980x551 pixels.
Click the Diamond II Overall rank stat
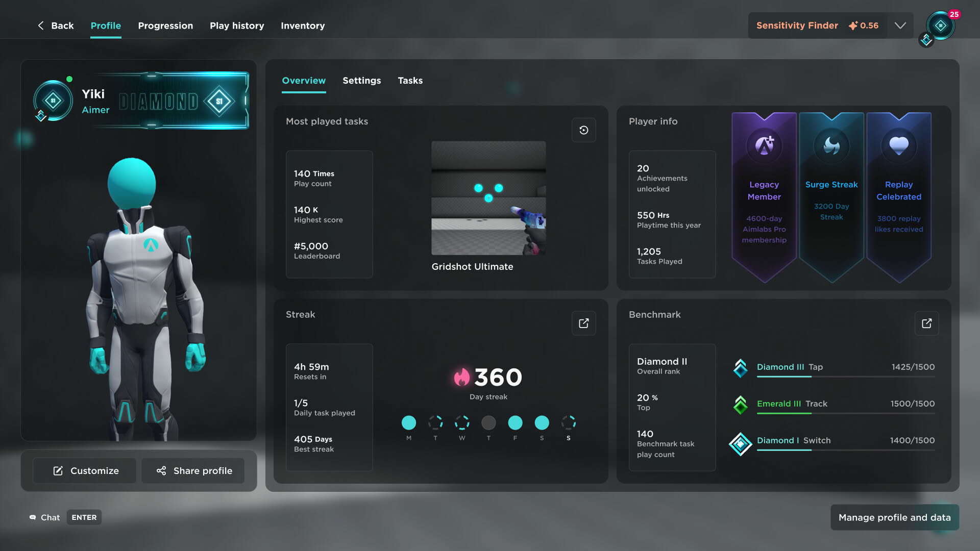pyautogui.click(x=662, y=366)
